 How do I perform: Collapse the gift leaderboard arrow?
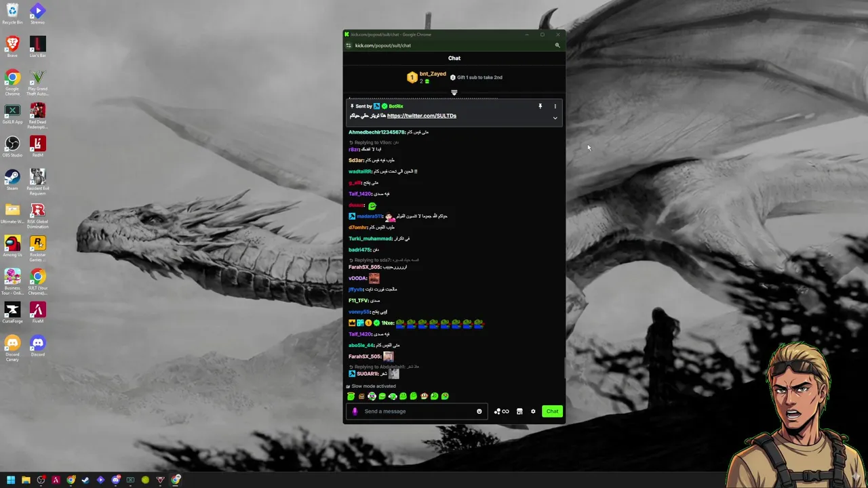454,92
